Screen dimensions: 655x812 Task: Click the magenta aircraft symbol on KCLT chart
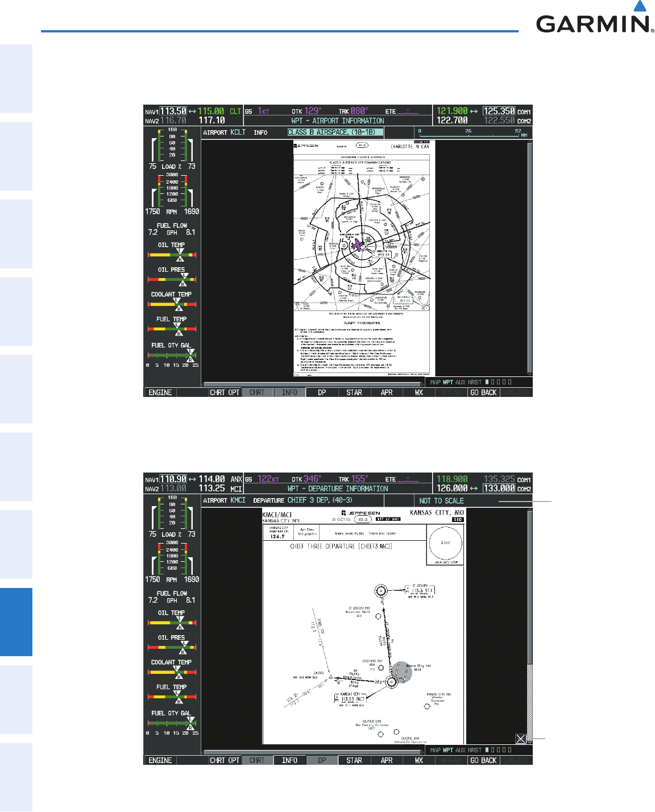357,245
